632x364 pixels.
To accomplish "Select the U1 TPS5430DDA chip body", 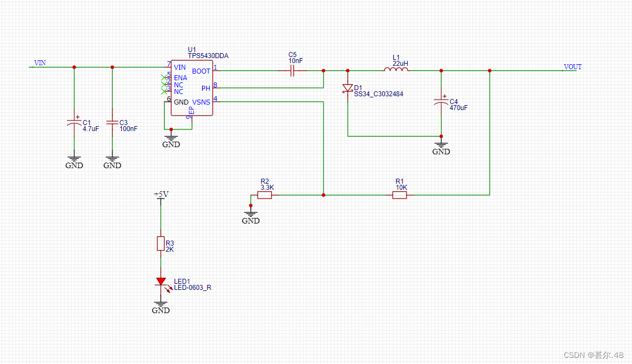I will [192, 88].
